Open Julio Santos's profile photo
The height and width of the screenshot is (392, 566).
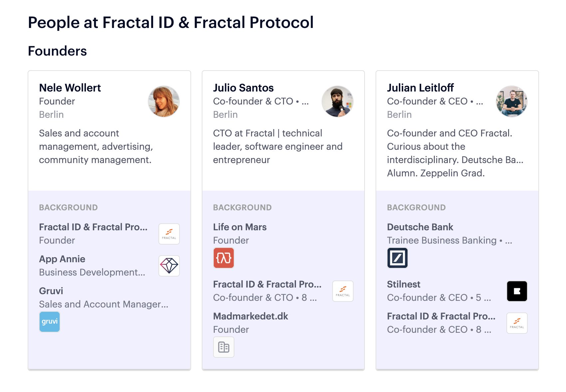pyautogui.click(x=338, y=101)
